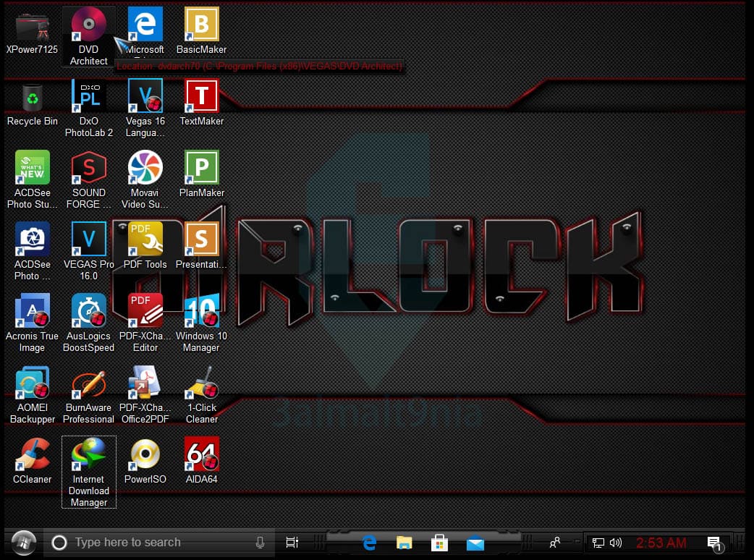Select the Vegas 16 Language shortcut

click(145, 109)
